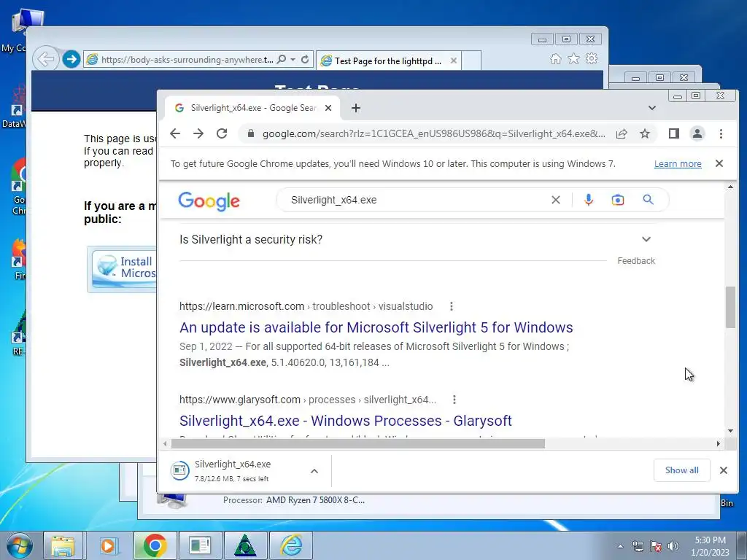
Task: Go back in the Chrome window
Action: point(175,134)
